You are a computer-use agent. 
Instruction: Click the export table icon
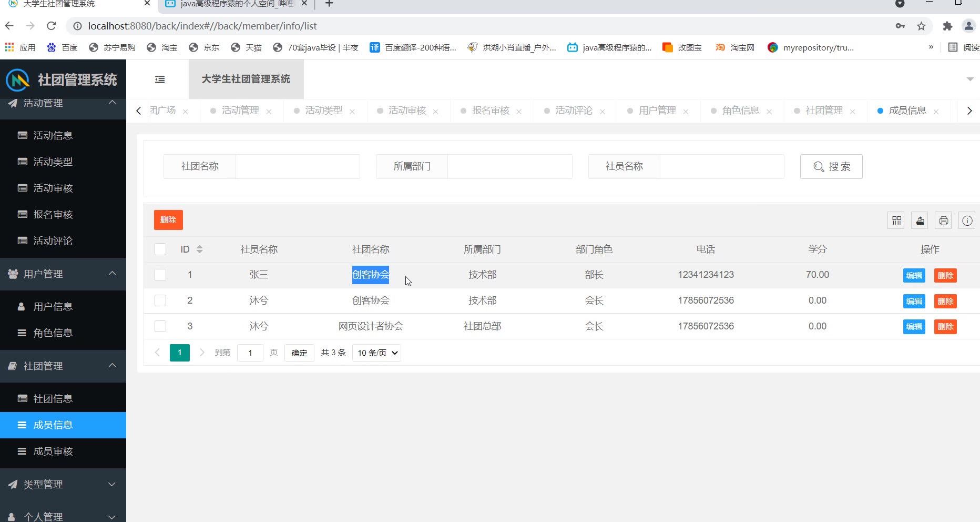click(920, 220)
